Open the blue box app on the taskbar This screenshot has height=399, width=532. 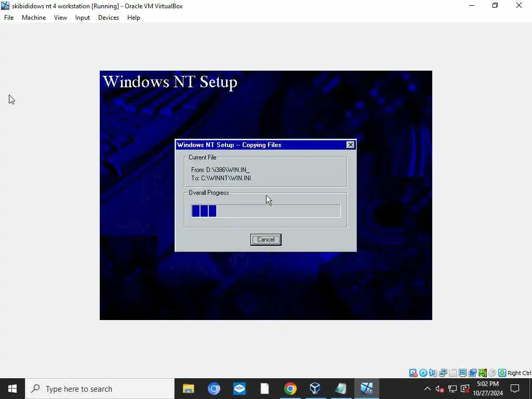click(239, 389)
